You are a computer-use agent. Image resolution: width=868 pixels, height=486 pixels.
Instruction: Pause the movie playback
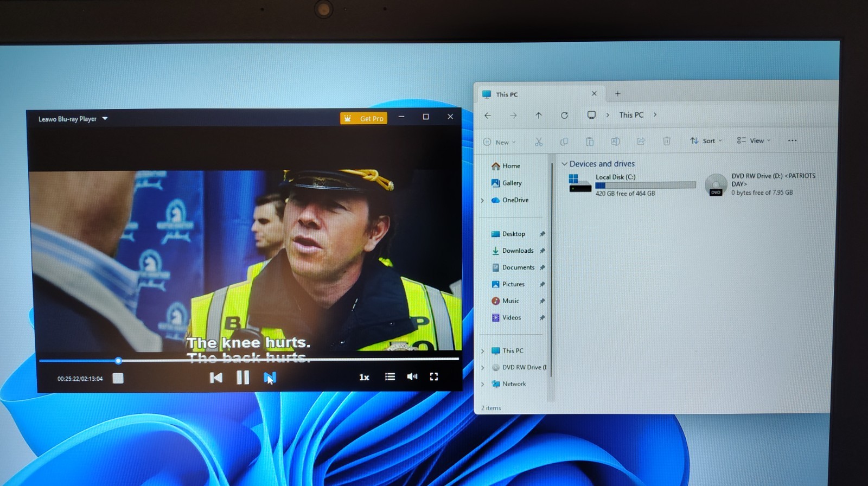(243, 377)
